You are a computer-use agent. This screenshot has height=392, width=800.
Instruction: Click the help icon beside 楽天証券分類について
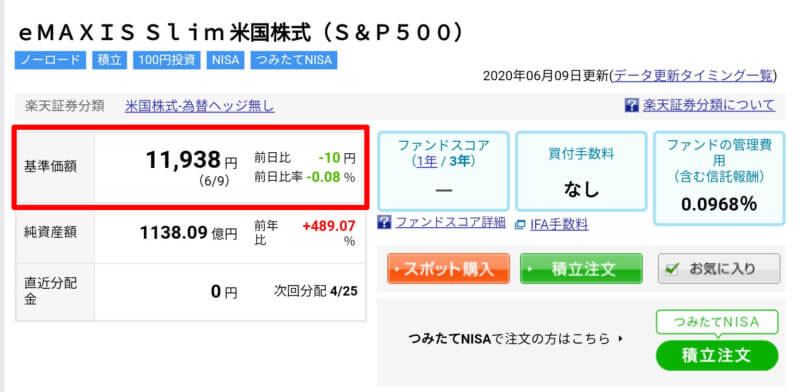[631, 106]
